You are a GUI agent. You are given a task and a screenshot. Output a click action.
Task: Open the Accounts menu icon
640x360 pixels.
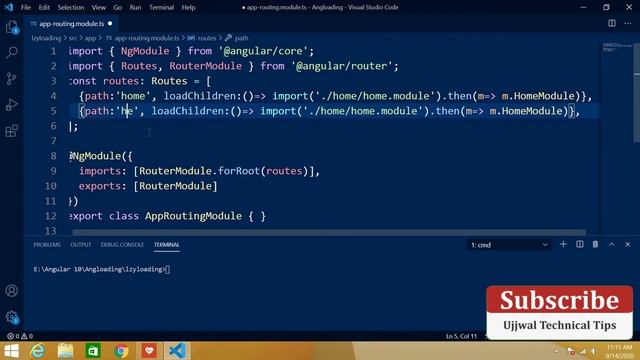12,291
